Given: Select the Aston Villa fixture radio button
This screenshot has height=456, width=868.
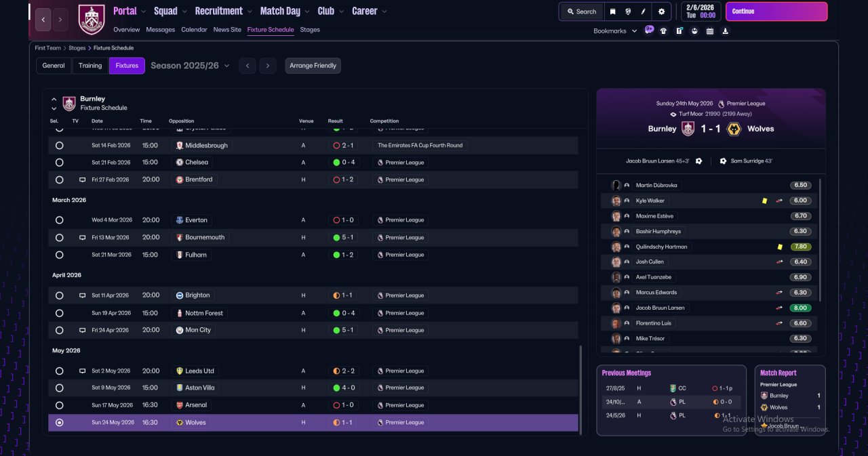Looking at the screenshot, I should (59, 388).
